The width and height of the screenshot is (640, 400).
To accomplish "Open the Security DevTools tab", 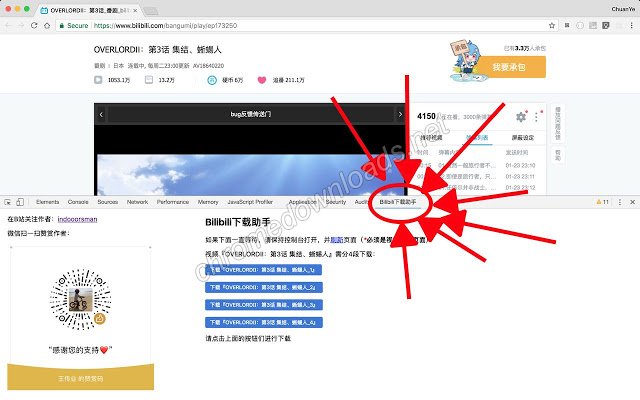I will [336, 202].
